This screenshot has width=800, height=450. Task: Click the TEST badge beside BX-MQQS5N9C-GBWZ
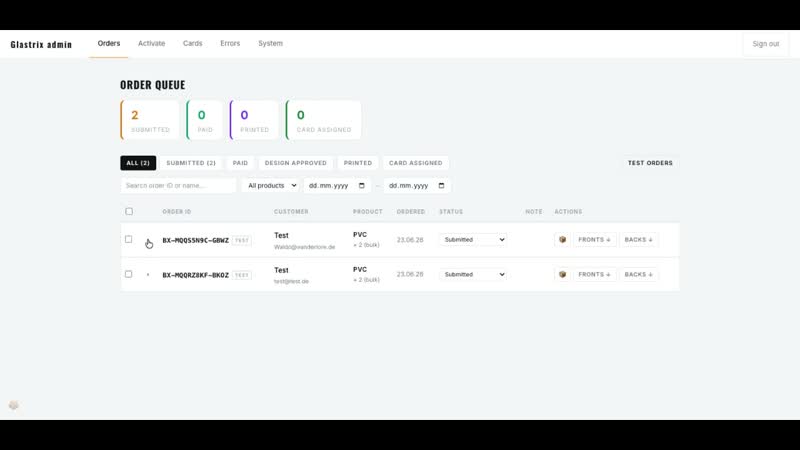tap(242, 240)
